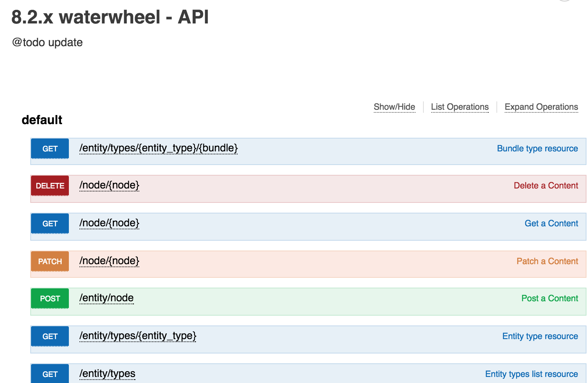Click the GET badge for Get a Content
Image resolution: width=588 pixels, height=383 pixels.
click(x=50, y=223)
